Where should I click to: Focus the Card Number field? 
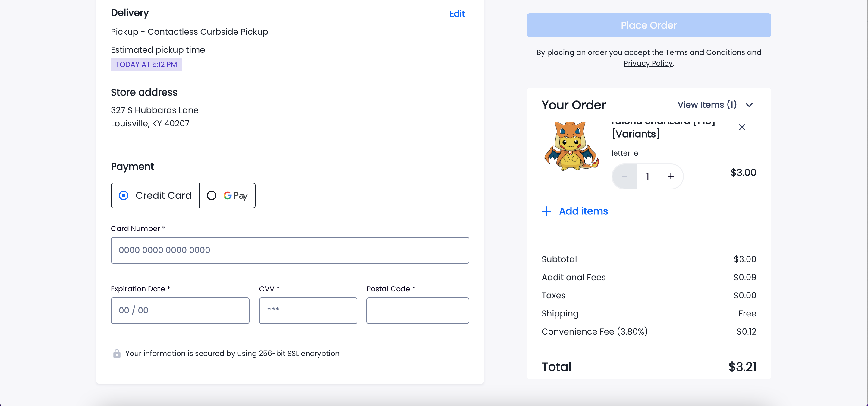(x=290, y=250)
